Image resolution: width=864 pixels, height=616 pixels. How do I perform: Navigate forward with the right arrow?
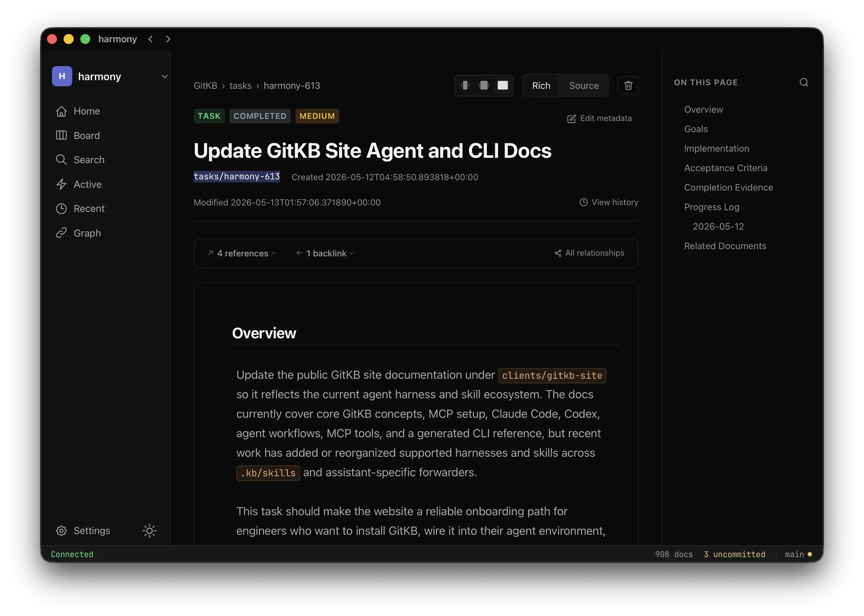click(168, 39)
